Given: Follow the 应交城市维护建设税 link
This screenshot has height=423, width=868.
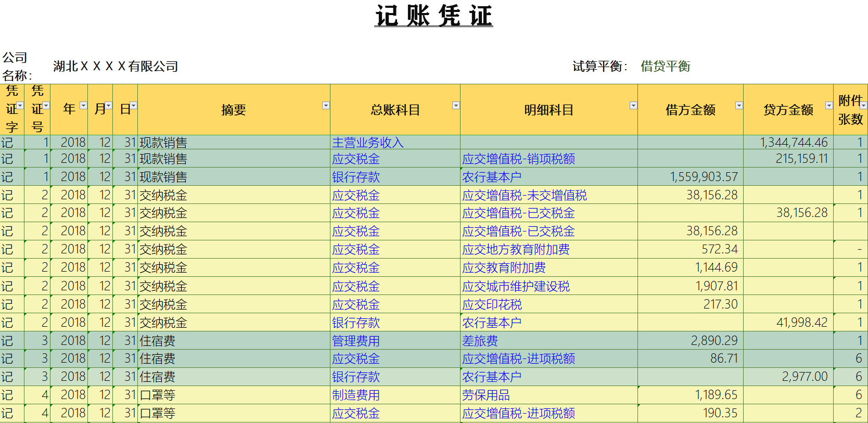Looking at the screenshot, I should click(516, 286).
